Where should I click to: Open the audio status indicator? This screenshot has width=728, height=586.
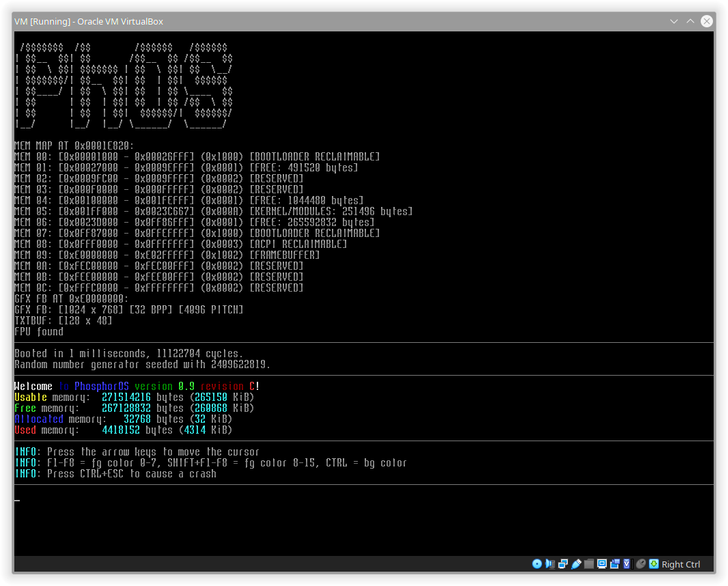(550, 563)
